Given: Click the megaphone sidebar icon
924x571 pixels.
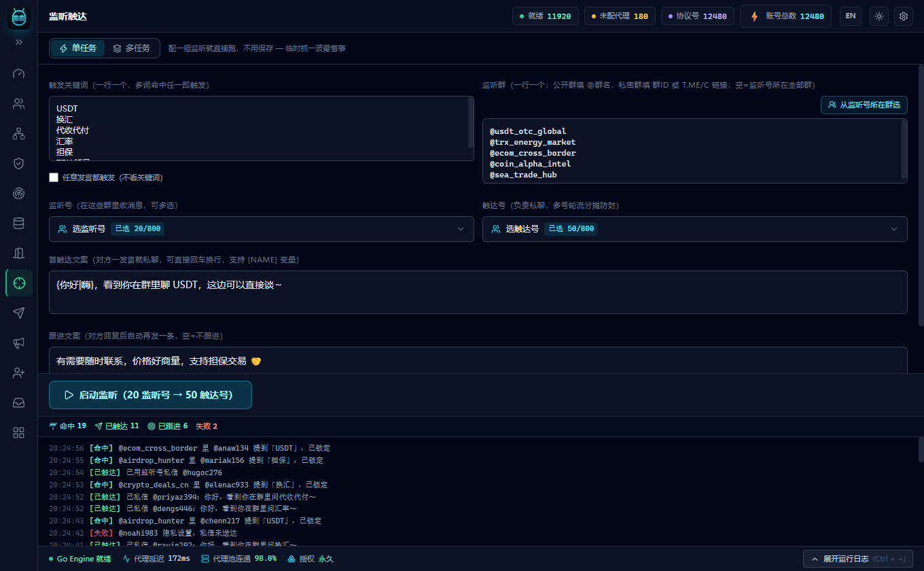Looking at the screenshot, I should click(19, 343).
